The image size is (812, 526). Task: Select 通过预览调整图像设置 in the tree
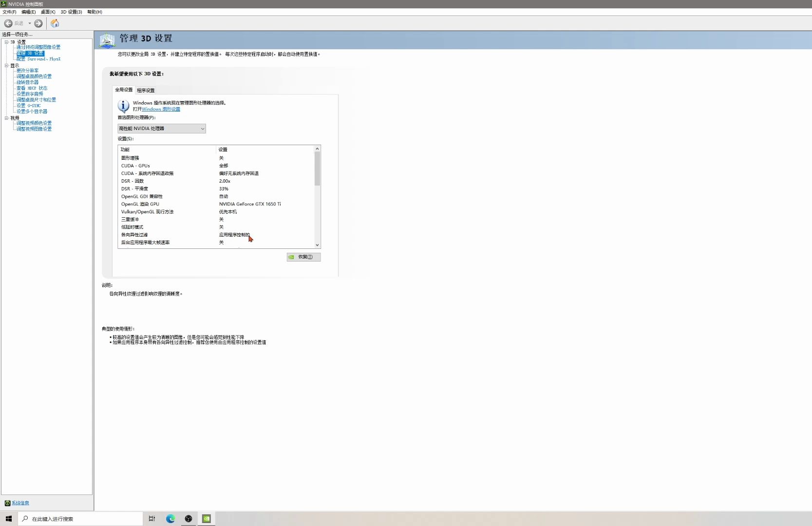point(38,47)
